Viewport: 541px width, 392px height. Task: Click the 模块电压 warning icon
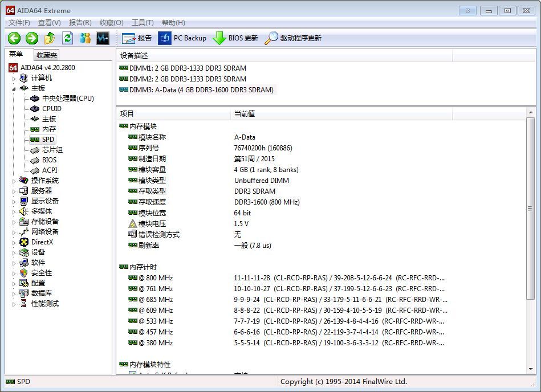click(x=133, y=224)
